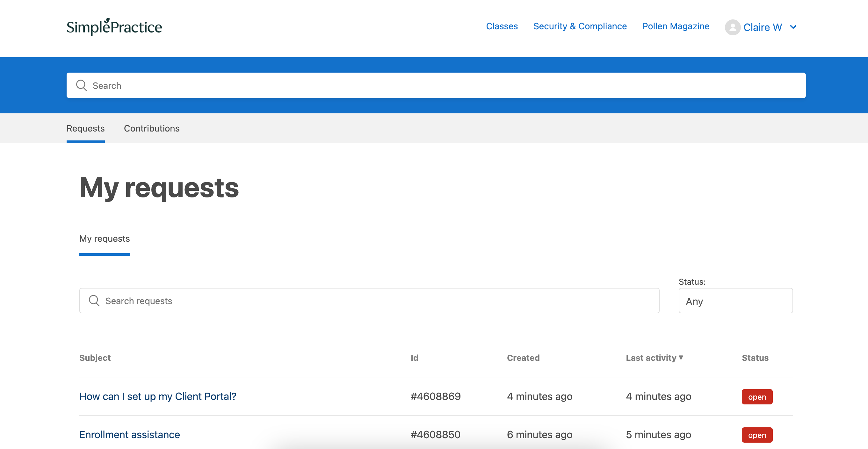Click the open badge for Enrollment assistance

pos(757,435)
